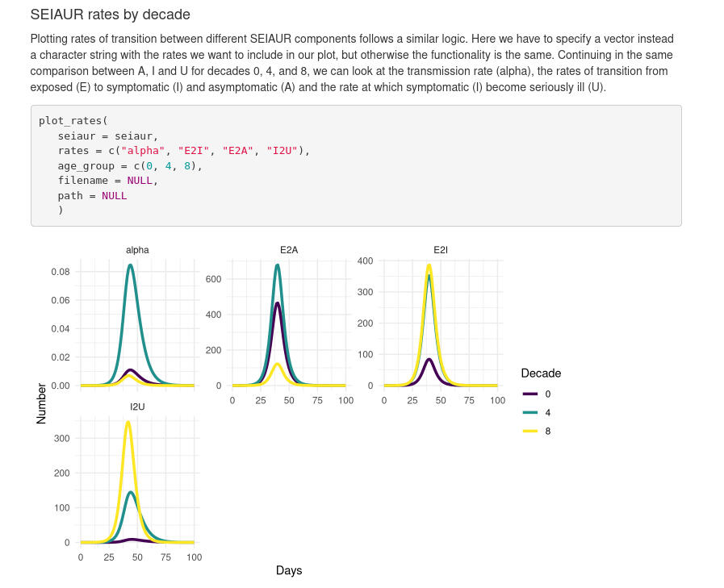Image resolution: width=724 pixels, height=588 pixels.
Task: Click the Days x-axis label
Action: [288, 570]
